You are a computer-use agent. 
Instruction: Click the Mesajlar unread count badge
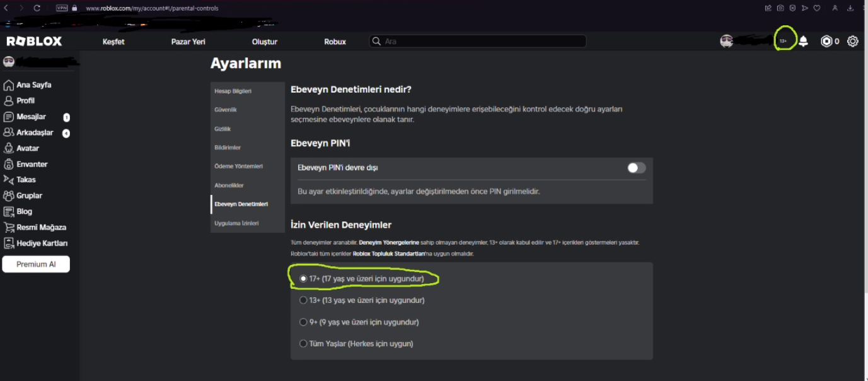point(66,117)
